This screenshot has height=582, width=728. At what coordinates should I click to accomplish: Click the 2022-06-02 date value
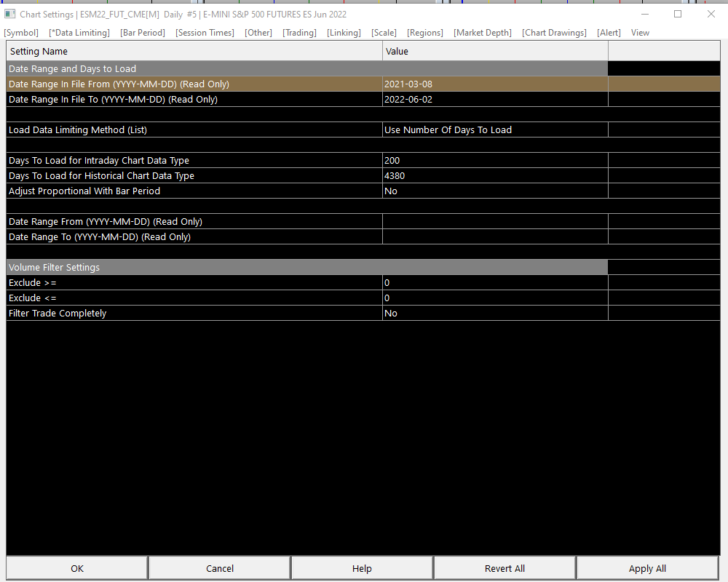click(x=408, y=100)
